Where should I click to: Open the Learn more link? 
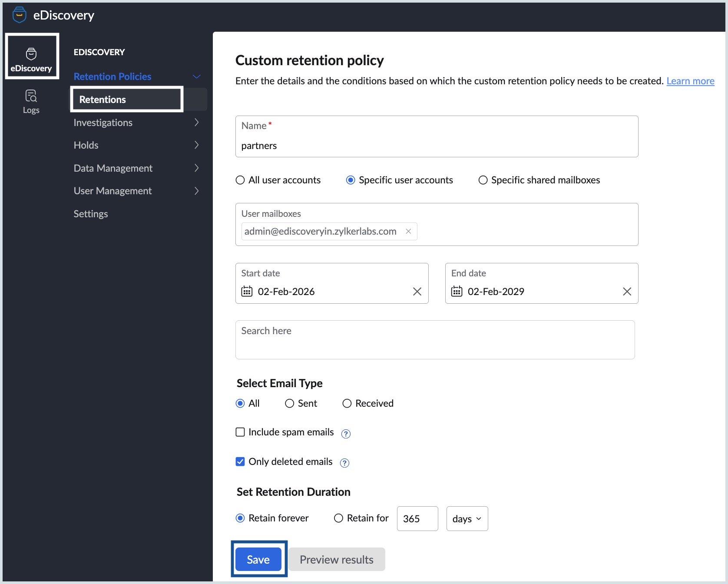pos(690,81)
